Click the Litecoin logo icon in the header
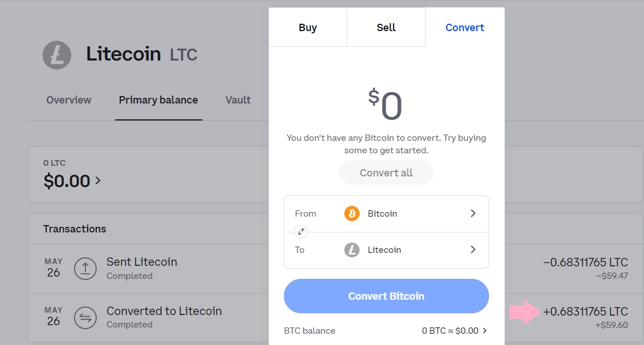 pos(57,55)
